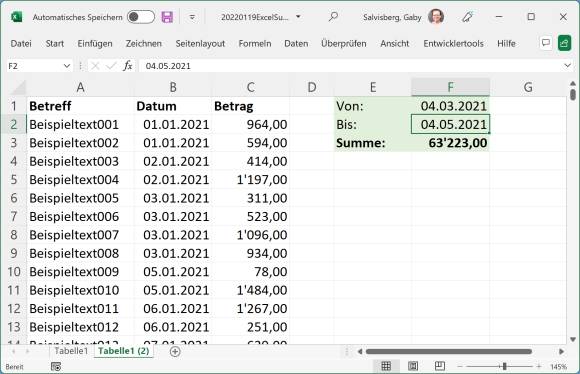Click the select-all corner triangle
580x374 pixels.
pos(18,88)
